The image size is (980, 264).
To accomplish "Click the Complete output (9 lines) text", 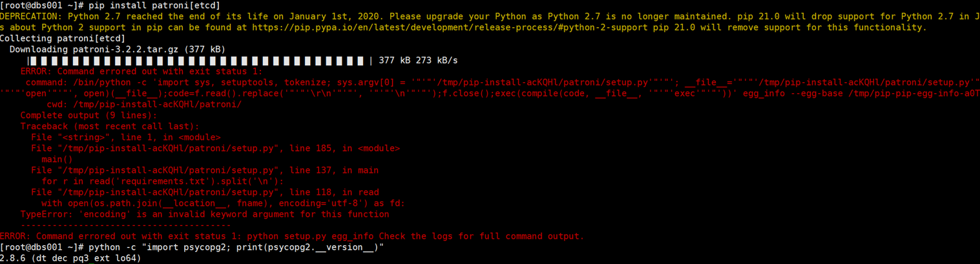I will [x=89, y=115].
